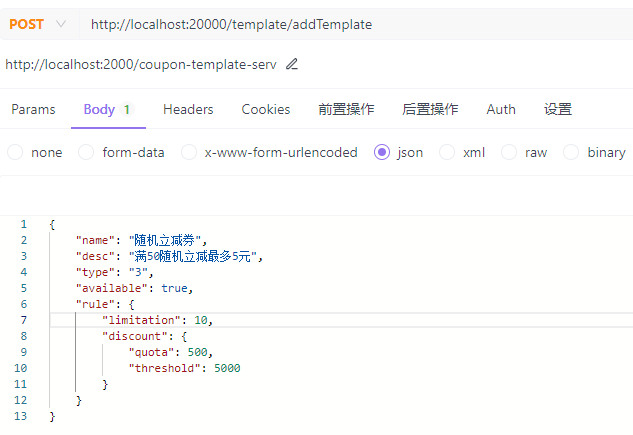Viewport: 633px width, 435px height.
Task: Select the raw body type
Action: tap(524, 153)
